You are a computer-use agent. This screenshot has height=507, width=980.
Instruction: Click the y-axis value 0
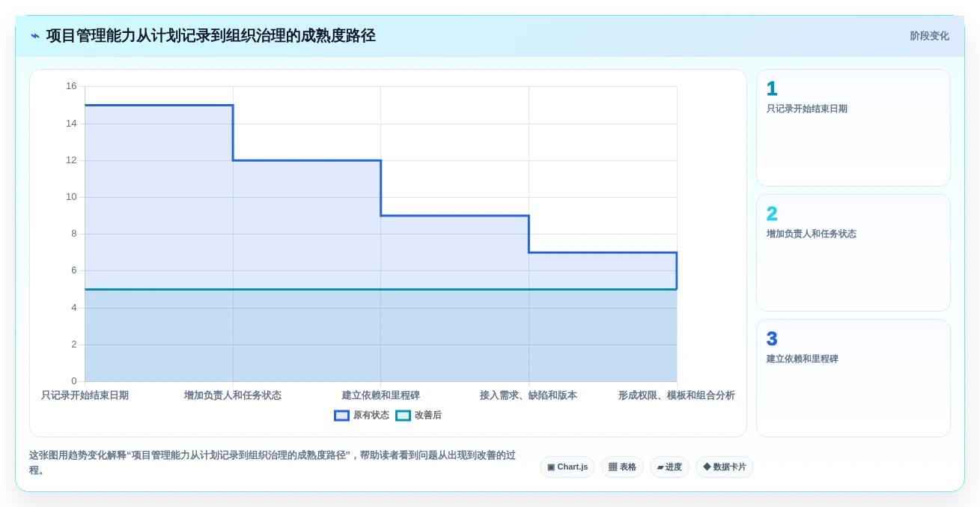[74, 381]
